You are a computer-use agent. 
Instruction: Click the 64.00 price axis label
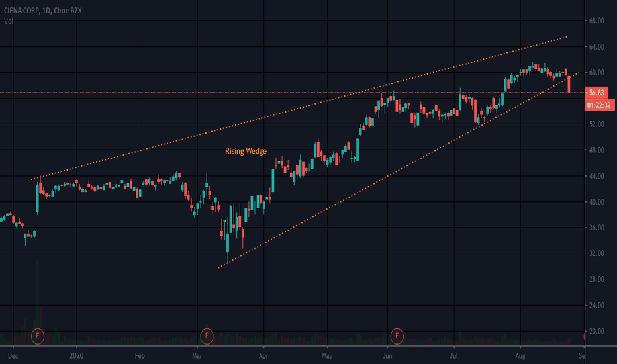(596, 47)
